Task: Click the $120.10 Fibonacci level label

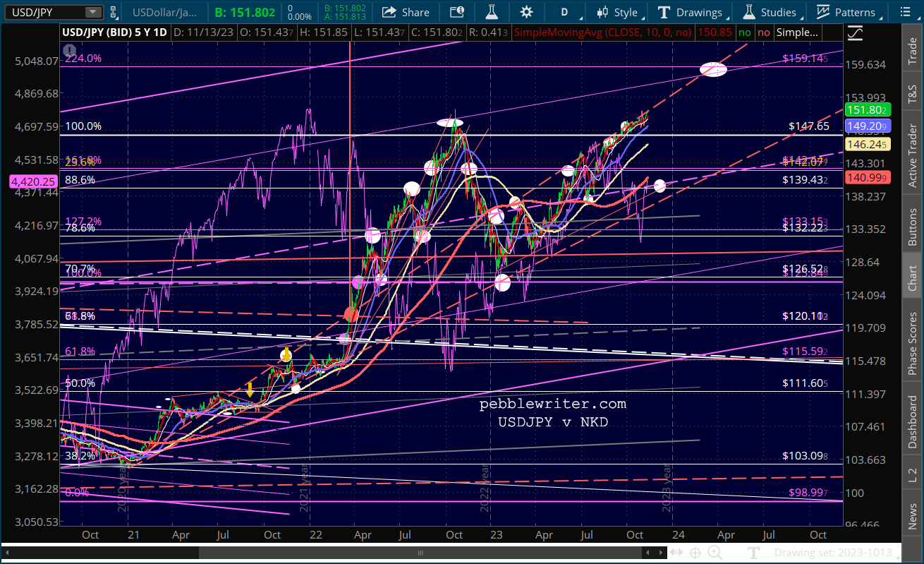Action: [x=805, y=316]
